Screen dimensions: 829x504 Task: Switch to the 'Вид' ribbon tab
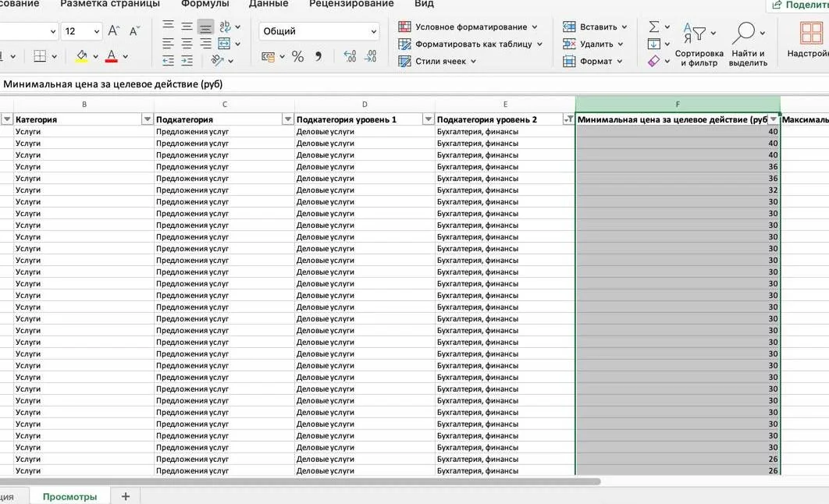tap(424, 4)
